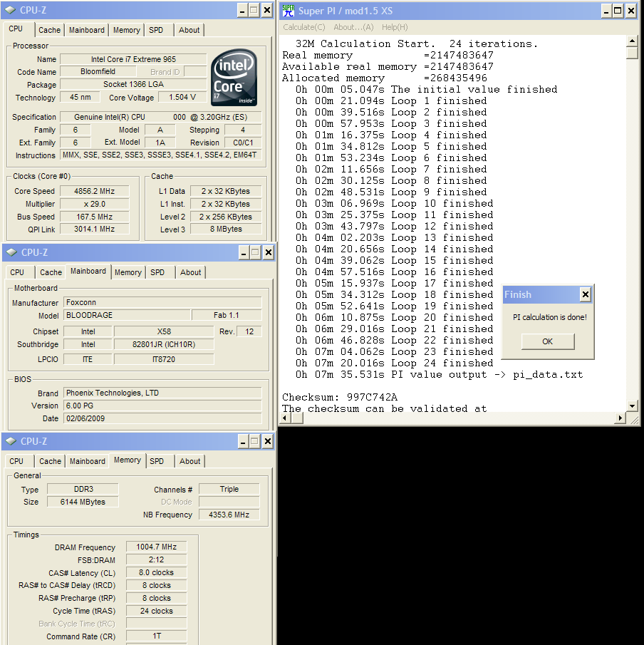
Task: Click the processor name field 'Intel Core i7 Extreme 965'
Action: pos(133,59)
